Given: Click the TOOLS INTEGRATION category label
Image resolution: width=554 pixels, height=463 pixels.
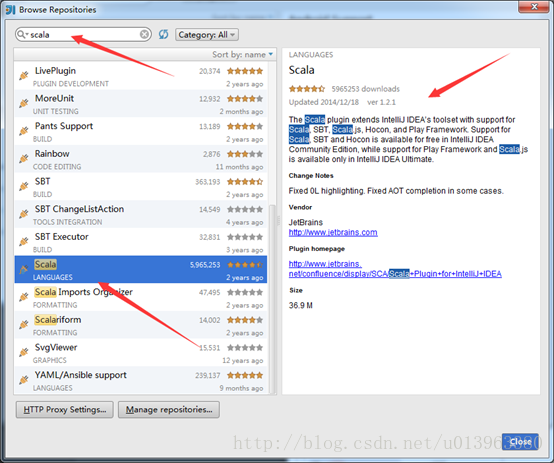Looking at the screenshot, I should [67, 222].
